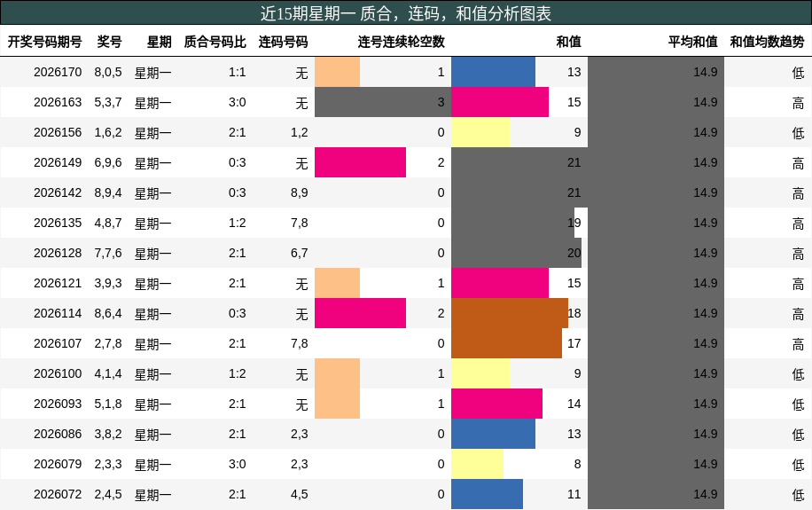Screen dimensions: 812x510
Task: Click issue number 2026121
Action: click(58, 283)
